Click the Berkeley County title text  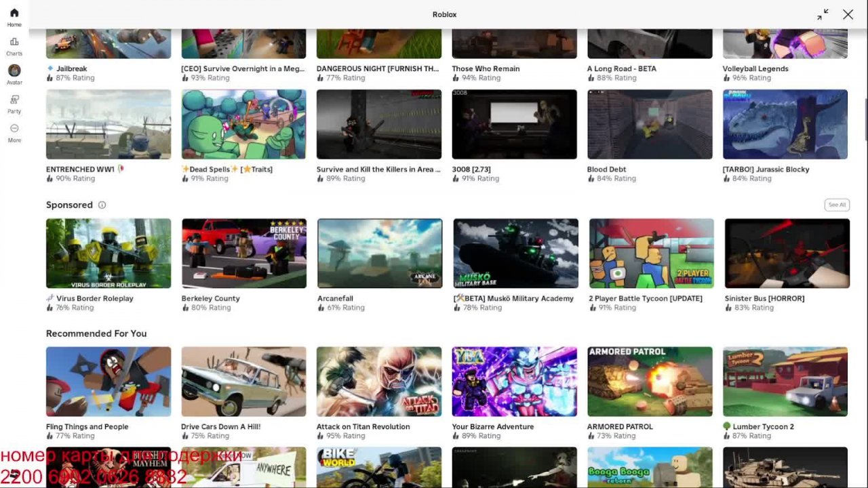pos(211,298)
